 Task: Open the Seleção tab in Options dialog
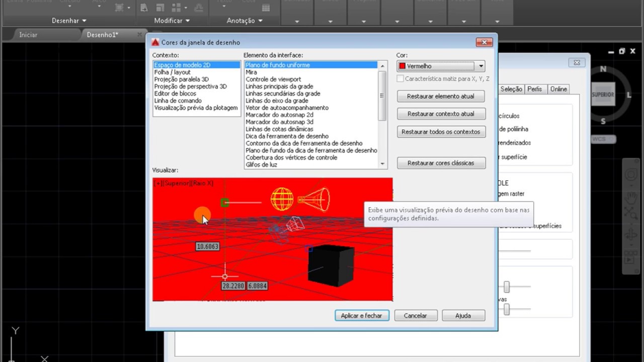coord(511,89)
